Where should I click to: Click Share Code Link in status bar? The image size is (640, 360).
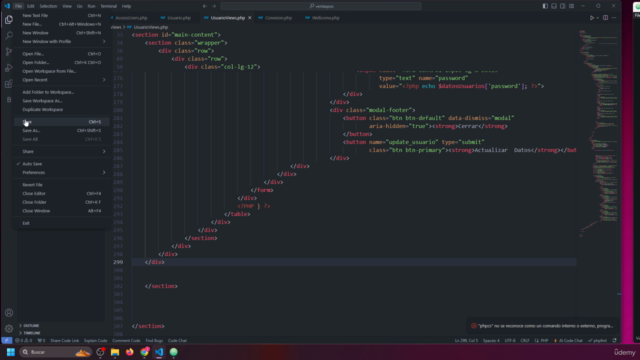click(x=64, y=340)
